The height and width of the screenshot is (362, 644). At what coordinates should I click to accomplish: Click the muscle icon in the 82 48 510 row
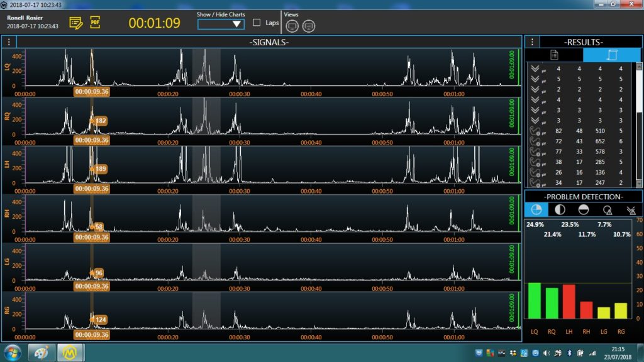coord(535,131)
